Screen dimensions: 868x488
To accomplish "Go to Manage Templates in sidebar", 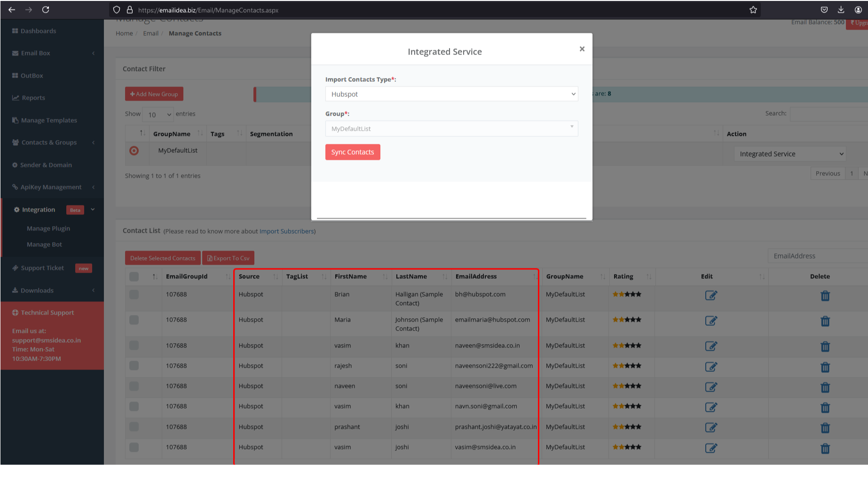I will pos(49,120).
